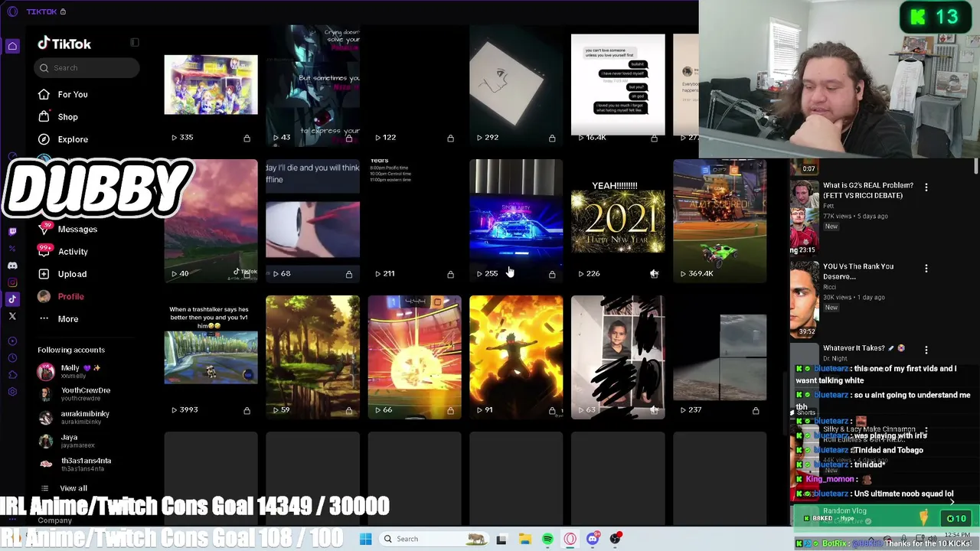This screenshot has width=980, height=551.
Task: Open TikTok panel in Opera sidebar
Action: coord(12,299)
